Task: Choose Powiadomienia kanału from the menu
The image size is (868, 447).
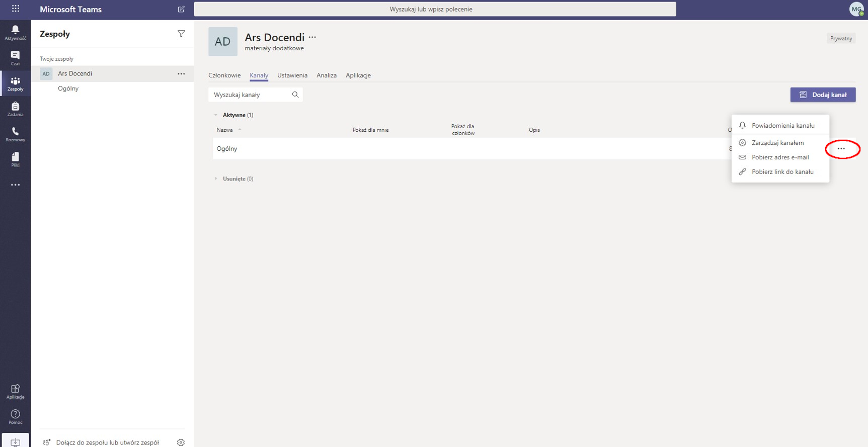Action: pos(780,126)
